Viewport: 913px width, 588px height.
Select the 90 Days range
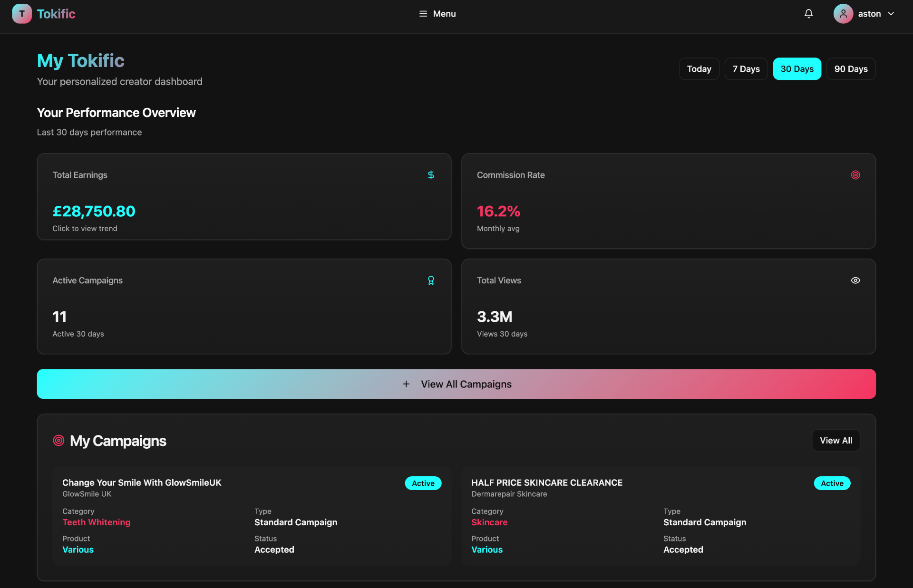[851, 69]
